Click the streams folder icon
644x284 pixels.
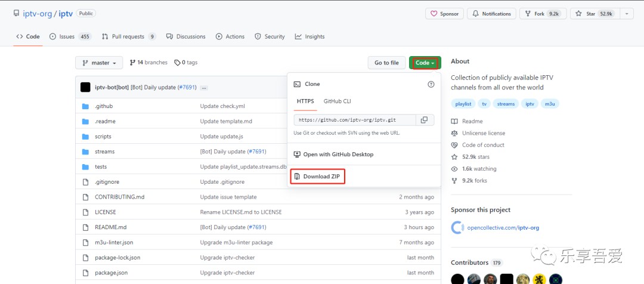point(85,152)
